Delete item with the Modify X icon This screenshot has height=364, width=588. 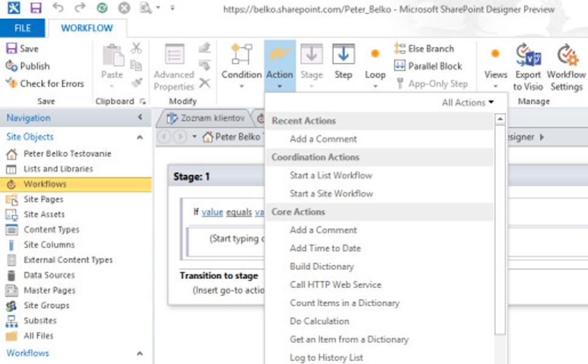pos(204,83)
